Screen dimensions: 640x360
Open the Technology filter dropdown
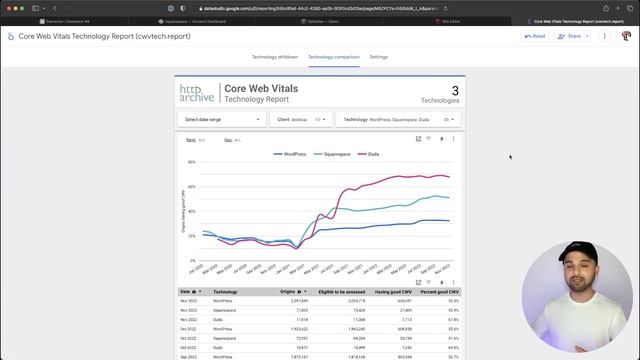(x=398, y=120)
